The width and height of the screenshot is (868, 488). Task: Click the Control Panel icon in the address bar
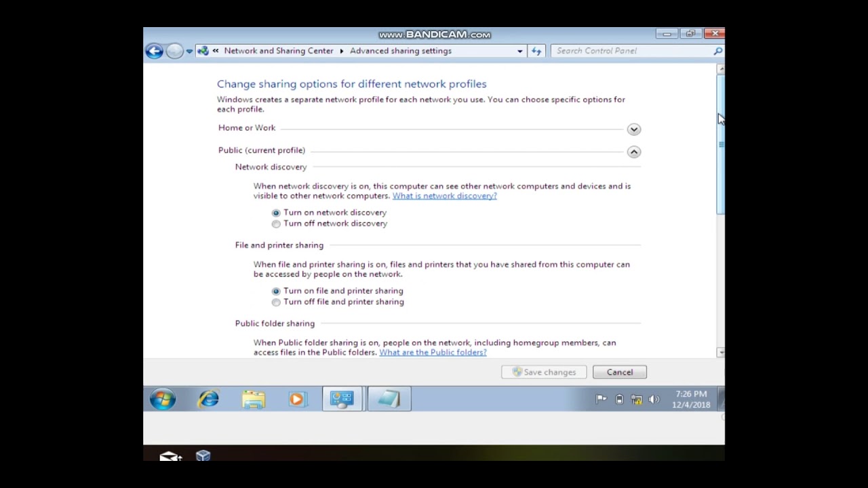(x=203, y=51)
